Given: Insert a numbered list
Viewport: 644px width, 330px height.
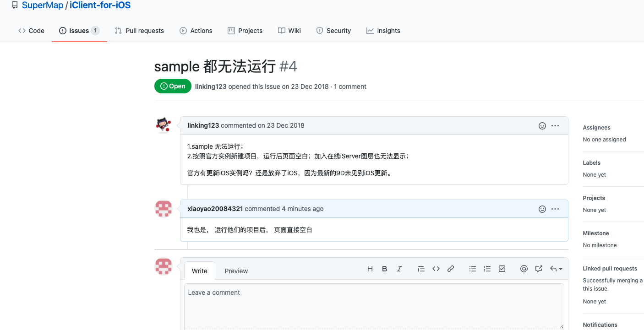Looking at the screenshot, I should coord(487,269).
